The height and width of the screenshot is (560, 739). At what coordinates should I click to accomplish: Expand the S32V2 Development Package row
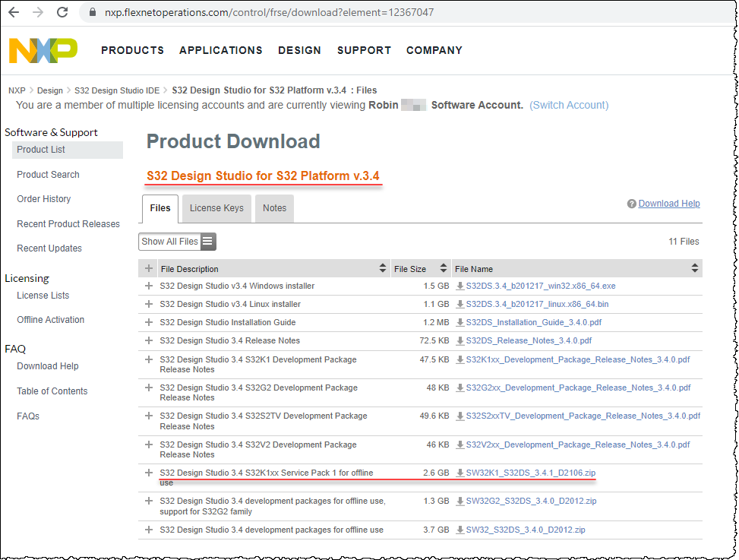(148, 445)
